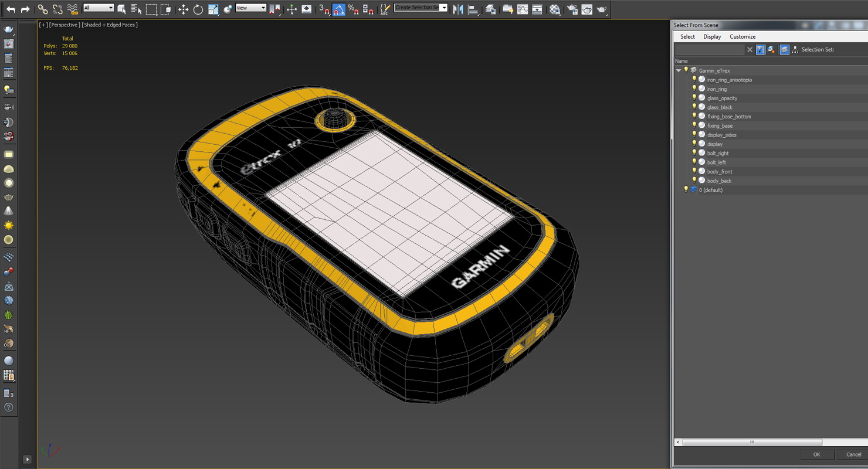Image resolution: width=868 pixels, height=469 pixels.
Task: Toggle Sort by Hierarchy view icon
Action: tap(795, 50)
